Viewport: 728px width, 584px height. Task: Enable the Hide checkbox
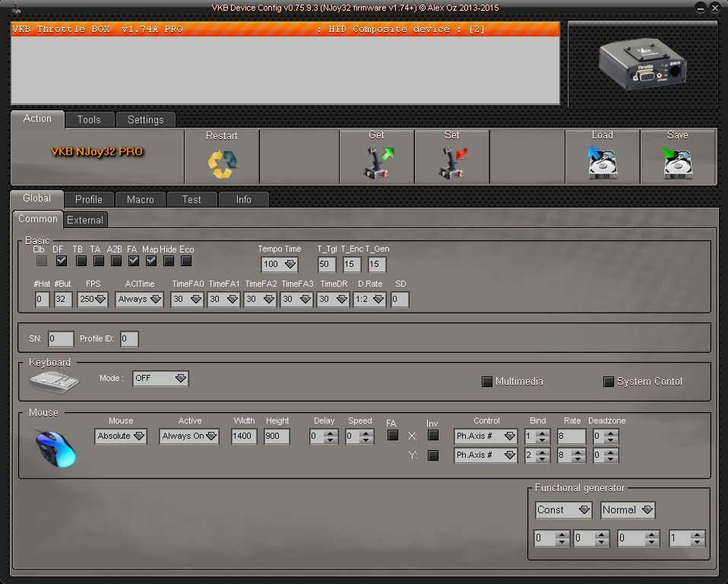(169, 261)
